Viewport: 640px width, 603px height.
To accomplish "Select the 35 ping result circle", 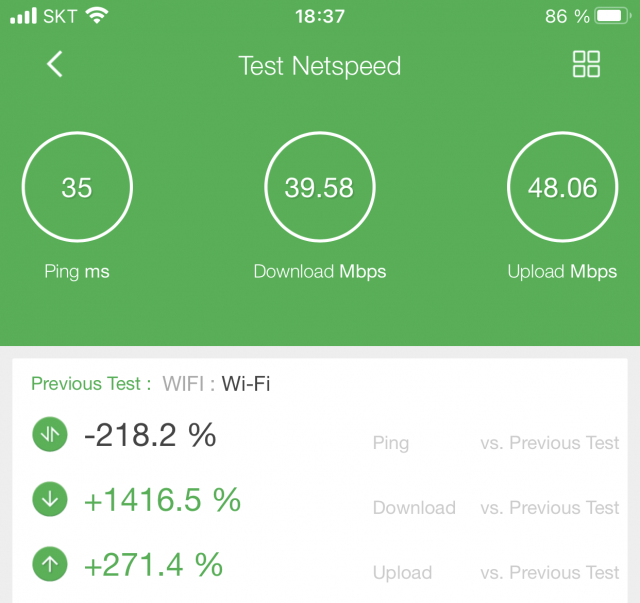I will [x=77, y=187].
